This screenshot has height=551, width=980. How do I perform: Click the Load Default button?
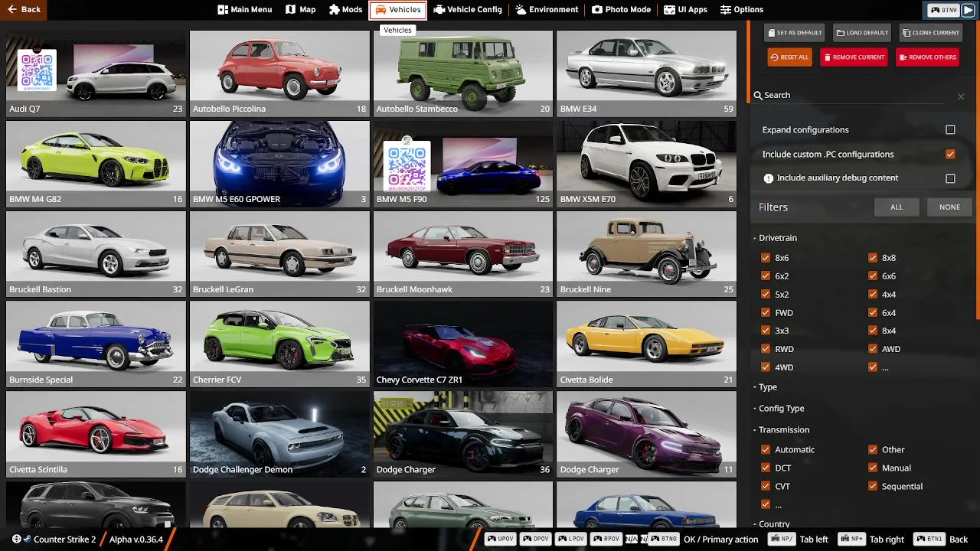tap(863, 33)
